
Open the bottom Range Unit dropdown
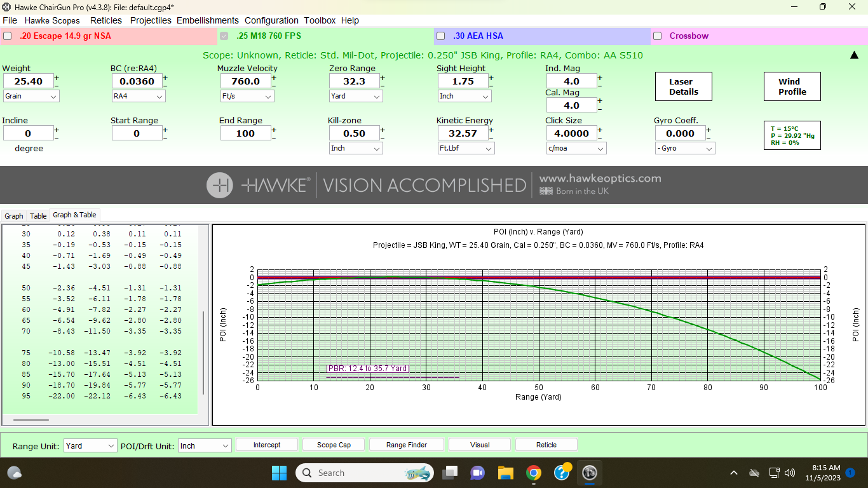coord(90,445)
